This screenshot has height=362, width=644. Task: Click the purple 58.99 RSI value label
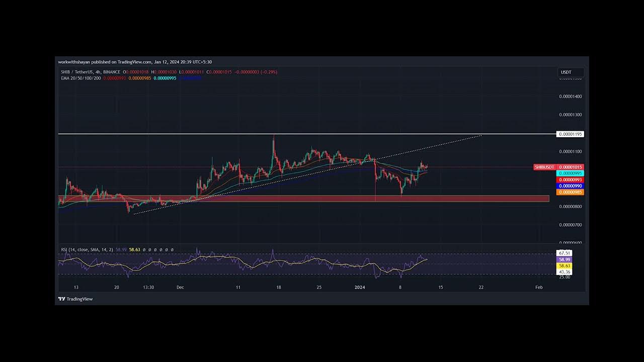pyautogui.click(x=564, y=259)
